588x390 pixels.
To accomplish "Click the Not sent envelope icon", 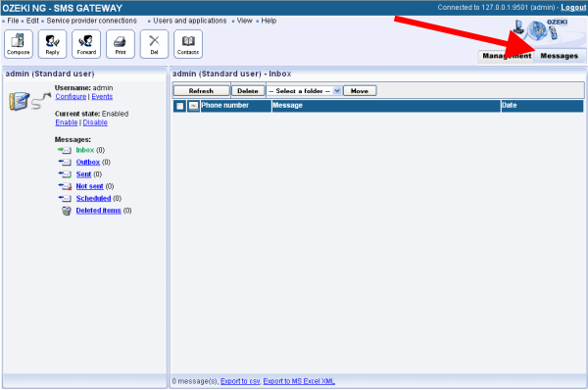I will (65, 186).
